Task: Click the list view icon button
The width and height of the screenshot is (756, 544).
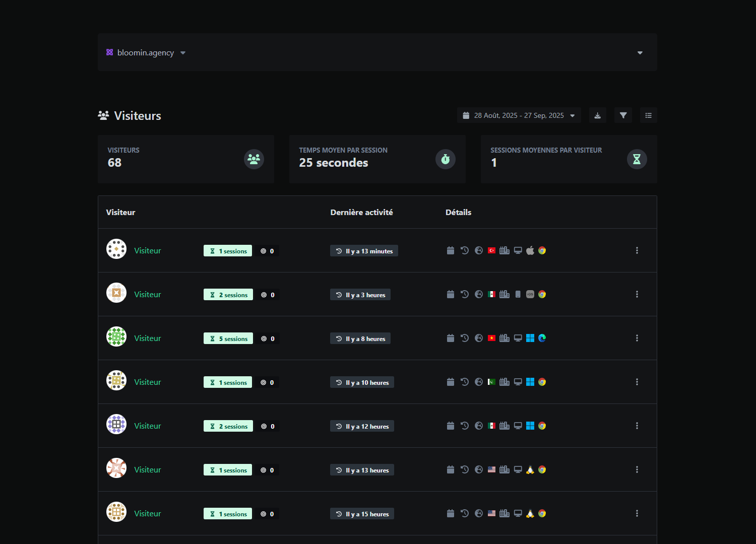Action: pyautogui.click(x=648, y=115)
